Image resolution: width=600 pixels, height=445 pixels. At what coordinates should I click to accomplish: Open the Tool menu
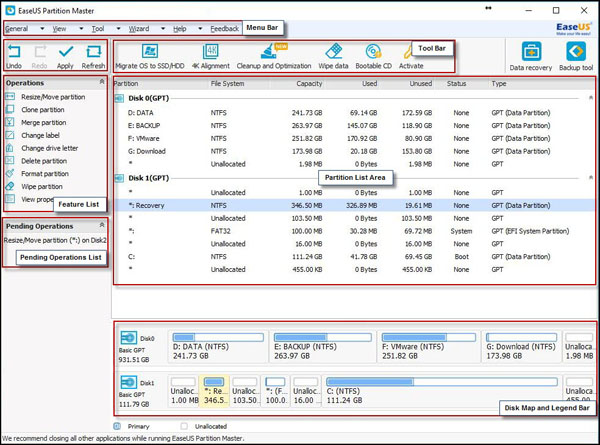tap(98, 29)
